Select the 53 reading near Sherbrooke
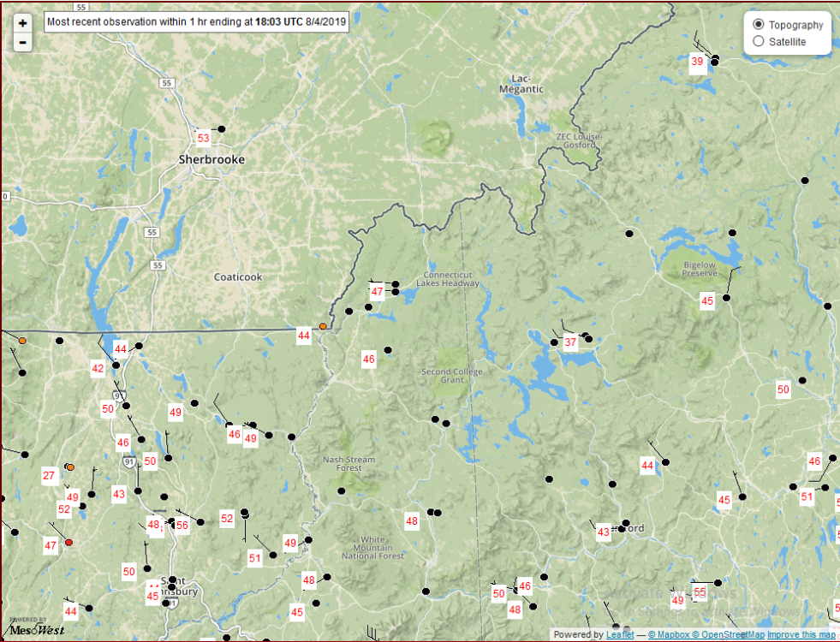The width and height of the screenshot is (840, 642). (203, 138)
